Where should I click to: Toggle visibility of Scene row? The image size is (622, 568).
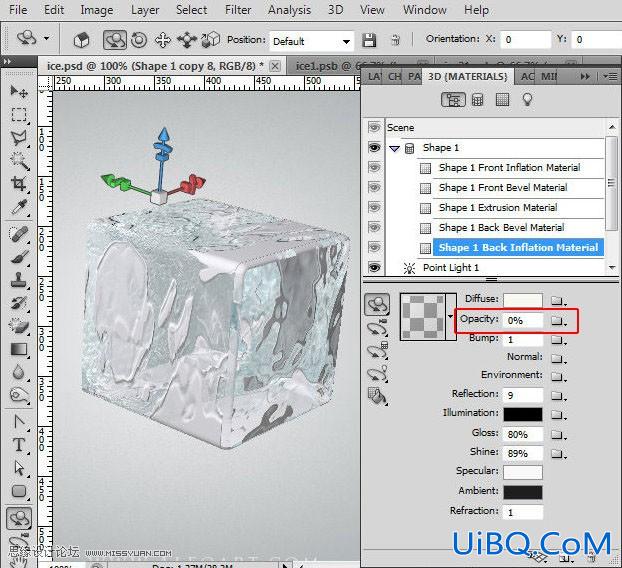374,127
